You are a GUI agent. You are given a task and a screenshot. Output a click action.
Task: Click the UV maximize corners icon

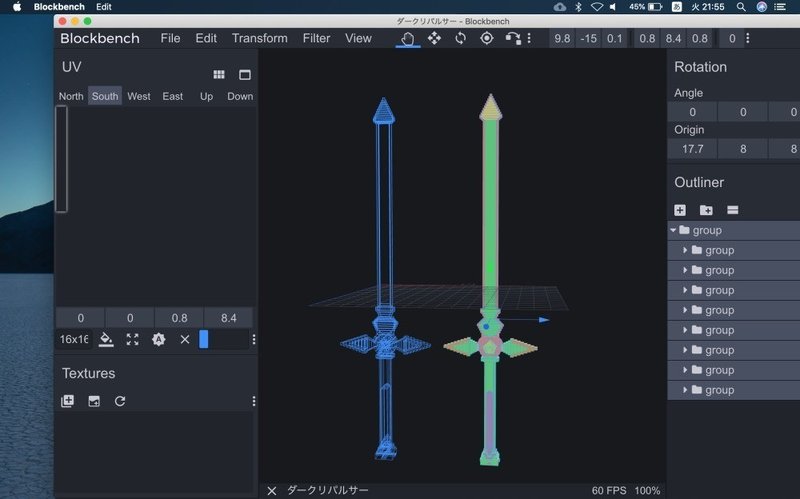pos(133,339)
